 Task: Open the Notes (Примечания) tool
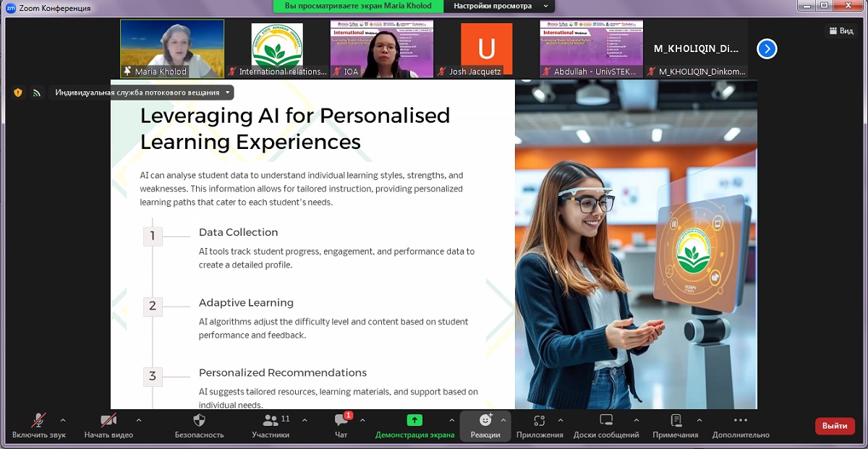point(676,421)
